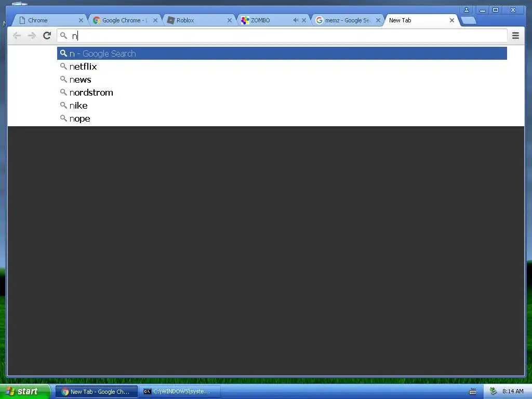Go forward using the forward arrow
Image resolution: width=532 pixels, height=399 pixels.
click(32, 35)
